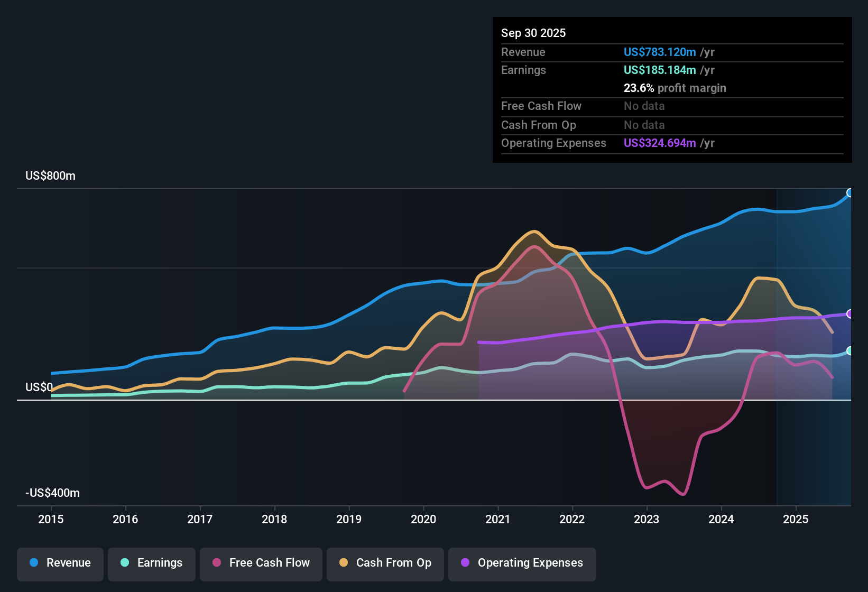Select the teal Earnings endpoint marker

(850, 350)
